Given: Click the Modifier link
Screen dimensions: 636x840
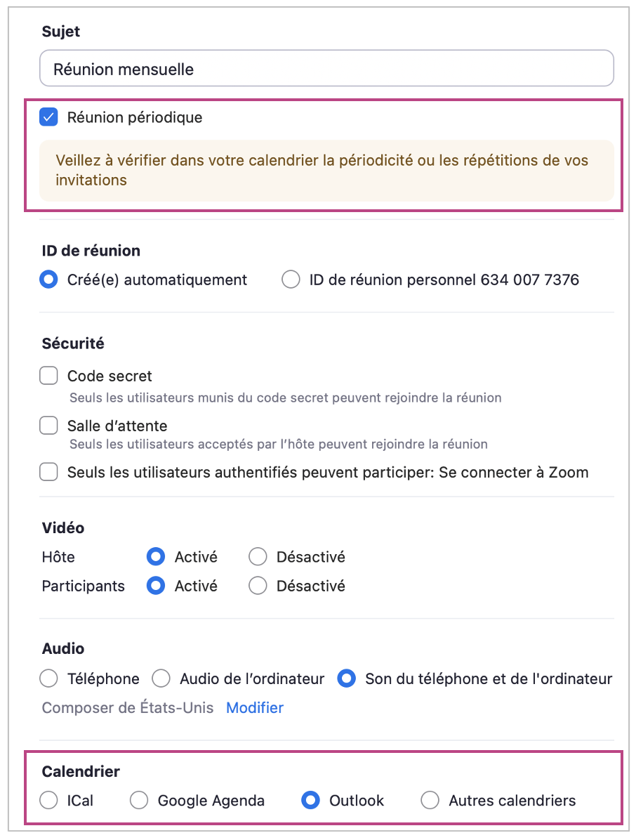Looking at the screenshot, I should pyautogui.click(x=255, y=707).
